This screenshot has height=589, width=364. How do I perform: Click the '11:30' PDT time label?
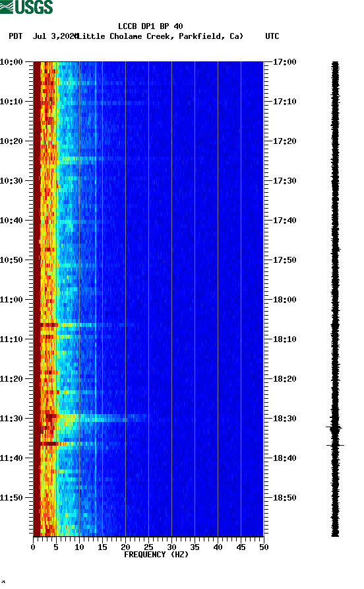[11, 419]
